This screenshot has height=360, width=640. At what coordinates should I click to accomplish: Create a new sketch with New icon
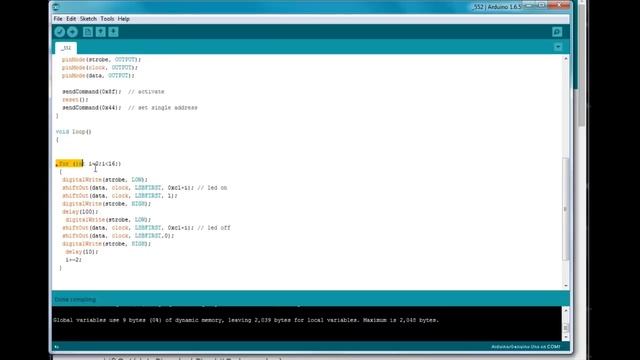(88, 32)
